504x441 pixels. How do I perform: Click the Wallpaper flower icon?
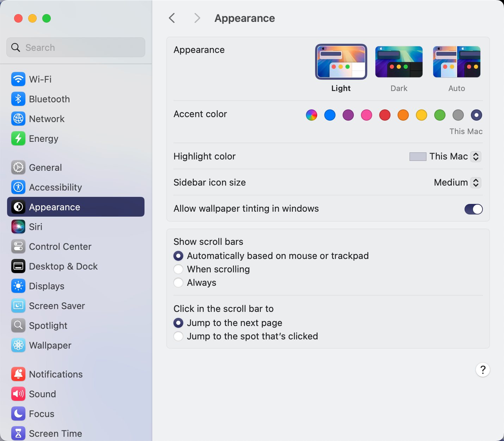pos(18,345)
